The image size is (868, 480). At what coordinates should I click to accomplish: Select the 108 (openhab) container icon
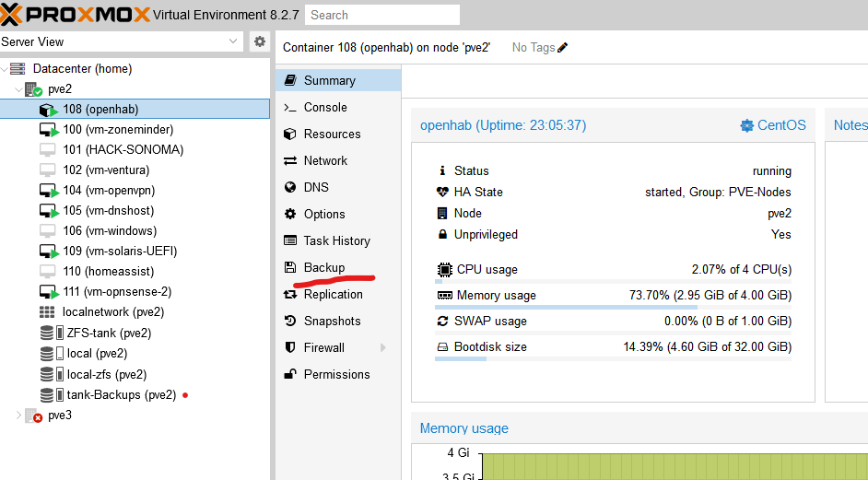tap(49, 110)
